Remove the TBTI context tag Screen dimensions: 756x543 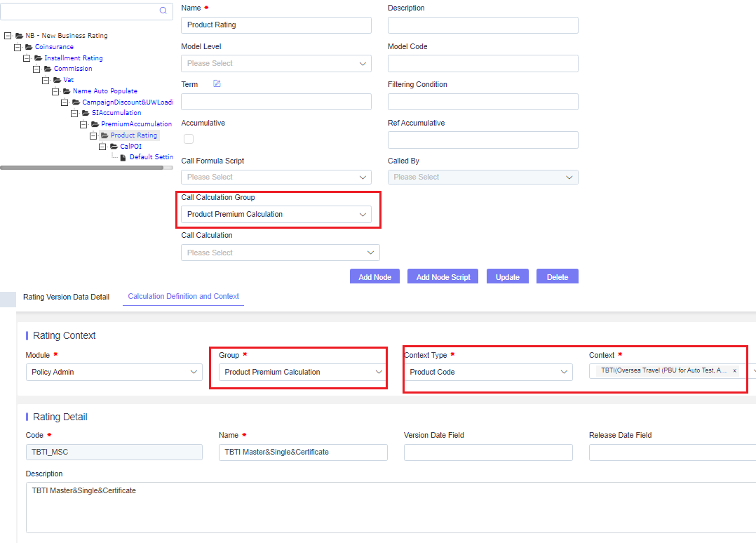[735, 371]
